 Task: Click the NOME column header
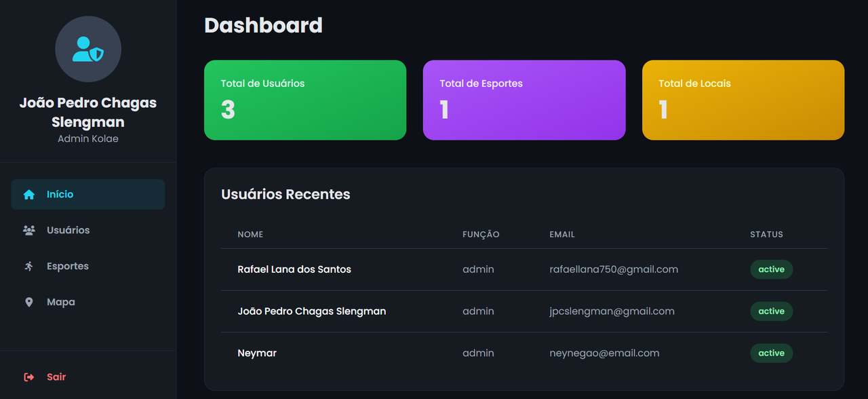coord(250,235)
